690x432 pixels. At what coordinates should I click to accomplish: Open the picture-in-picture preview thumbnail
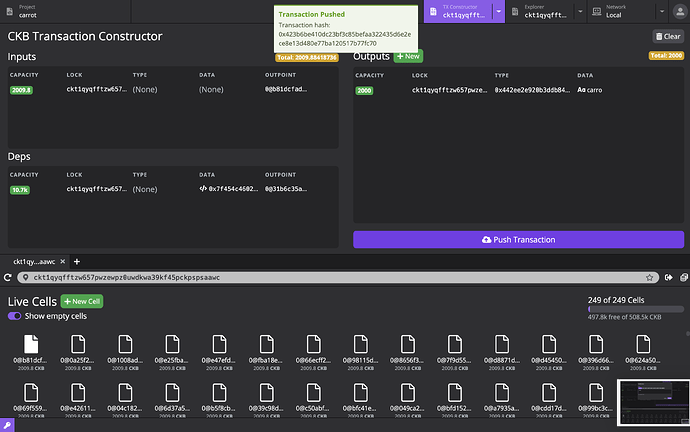(x=653, y=403)
